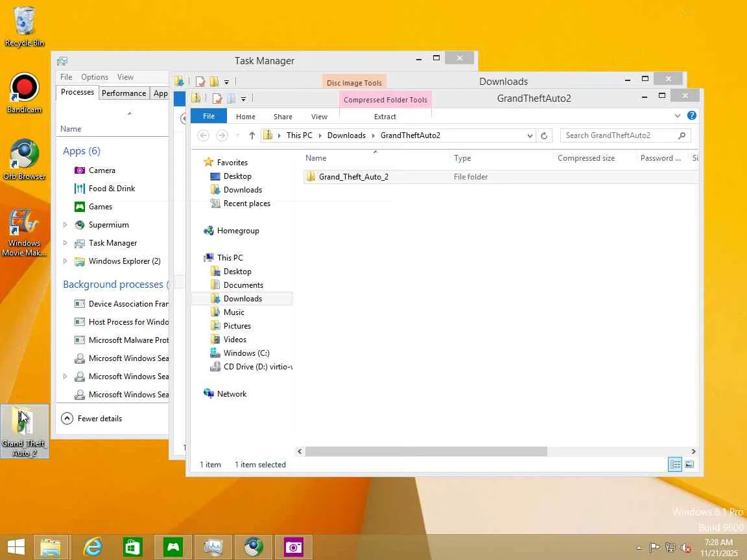Screen dimensions: 747x560
Task: Open the Games app in taskbar
Action: pyautogui.click(x=173, y=546)
